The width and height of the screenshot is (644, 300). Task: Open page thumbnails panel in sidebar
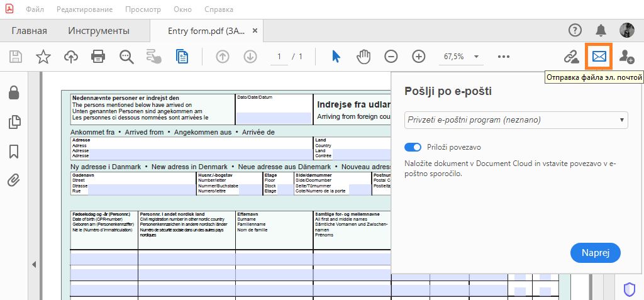click(x=14, y=122)
